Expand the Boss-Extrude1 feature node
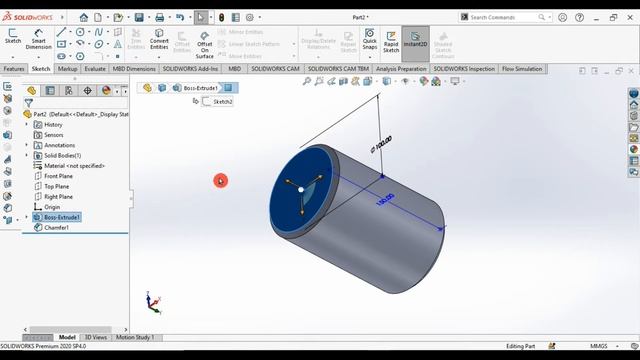The image size is (640, 360). 27,217
